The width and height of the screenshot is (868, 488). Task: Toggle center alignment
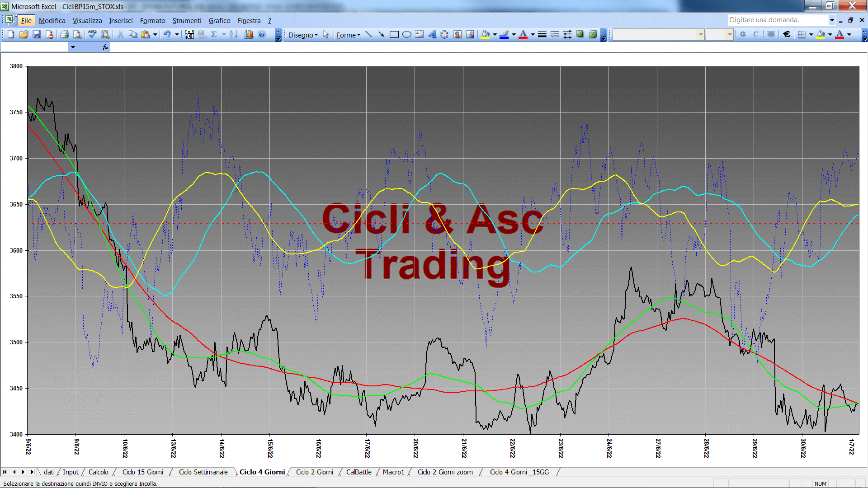coord(771,34)
